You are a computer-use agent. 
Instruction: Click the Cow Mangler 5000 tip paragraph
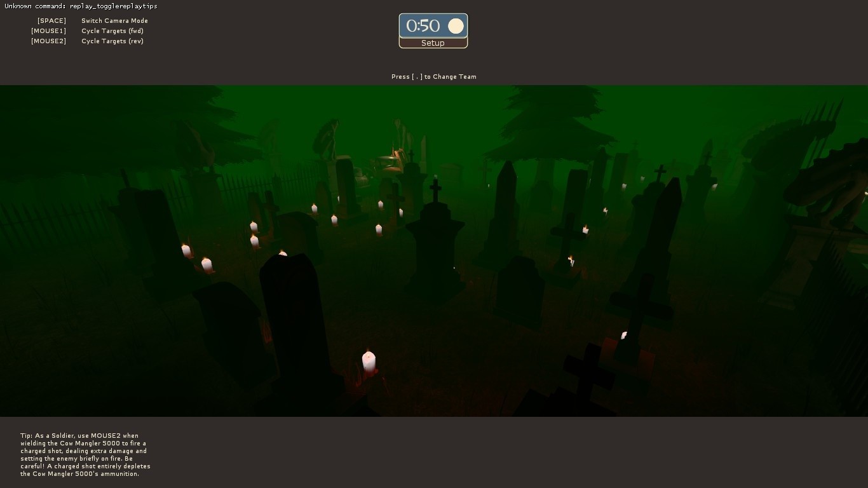85,455
